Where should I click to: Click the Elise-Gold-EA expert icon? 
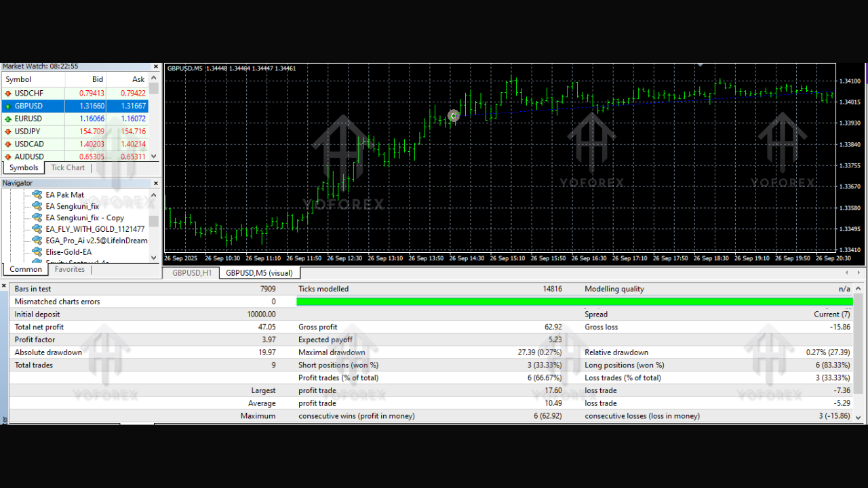(x=37, y=252)
